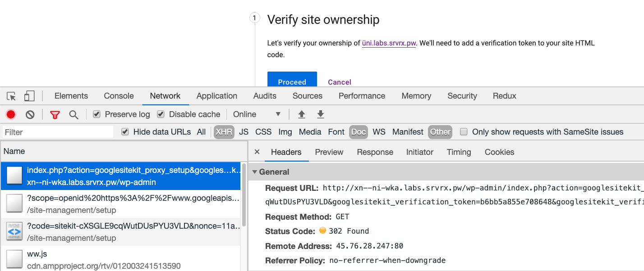
Task: Open the Online throttling dropdown
Action: [257, 114]
